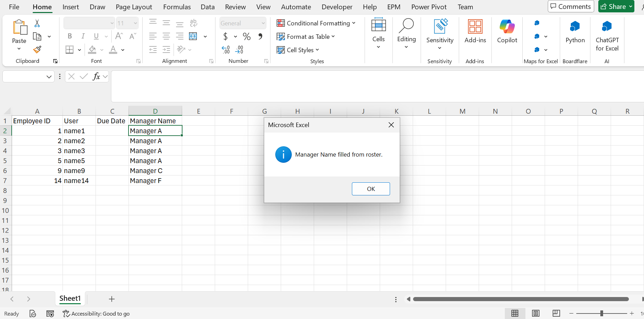The width and height of the screenshot is (644, 319).
Task: Click the fill color bucket swatch
Action: tap(92, 50)
